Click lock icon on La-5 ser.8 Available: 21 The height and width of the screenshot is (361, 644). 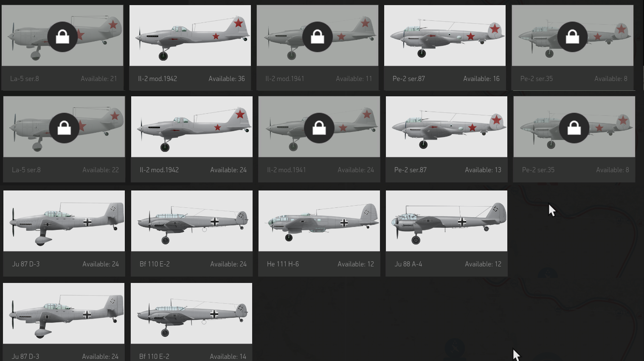[x=62, y=37]
